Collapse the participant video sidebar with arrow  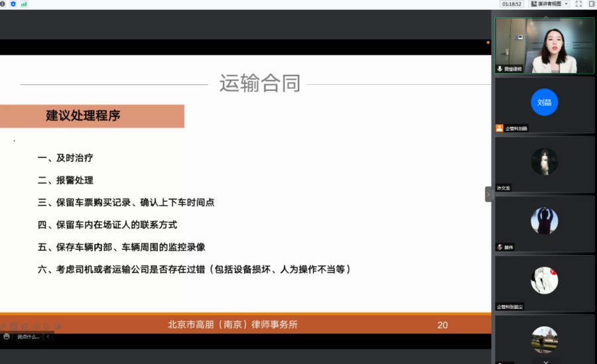click(x=488, y=194)
